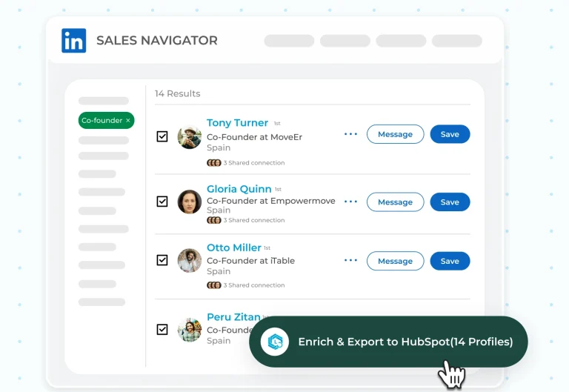569x392 pixels.
Task: Message Tony Turner
Action: coord(395,134)
